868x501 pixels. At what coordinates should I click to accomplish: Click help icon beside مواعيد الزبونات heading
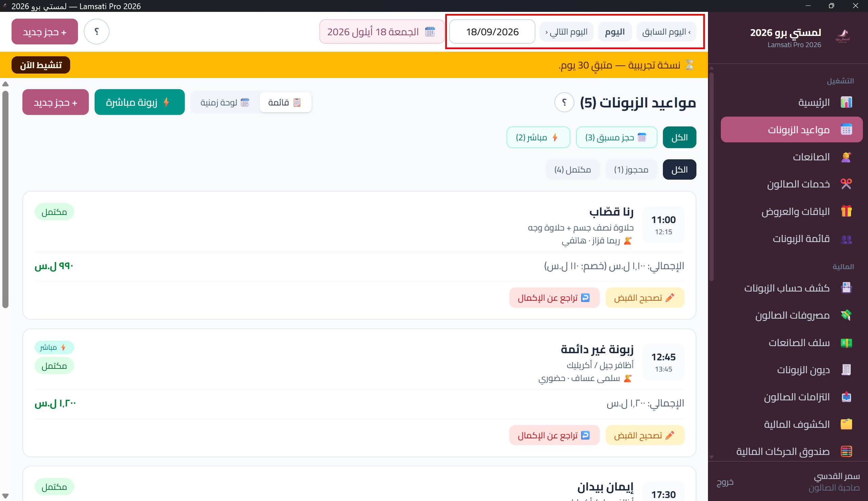[x=564, y=102]
